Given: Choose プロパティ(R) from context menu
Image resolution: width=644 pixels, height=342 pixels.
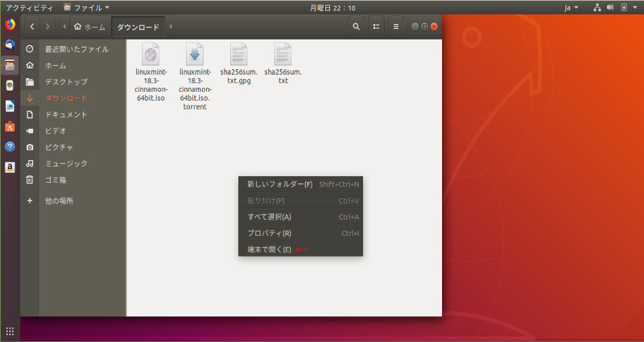Looking at the screenshot, I should (300, 233).
